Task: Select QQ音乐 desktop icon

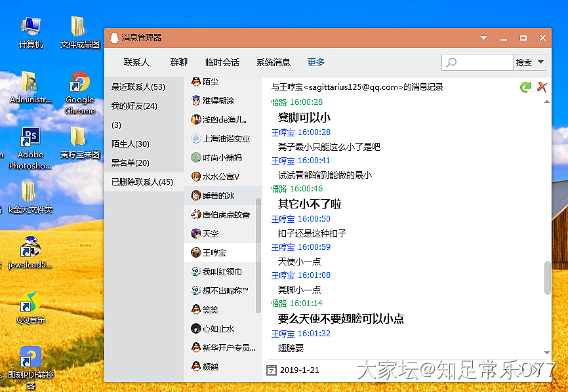Action: [30, 307]
